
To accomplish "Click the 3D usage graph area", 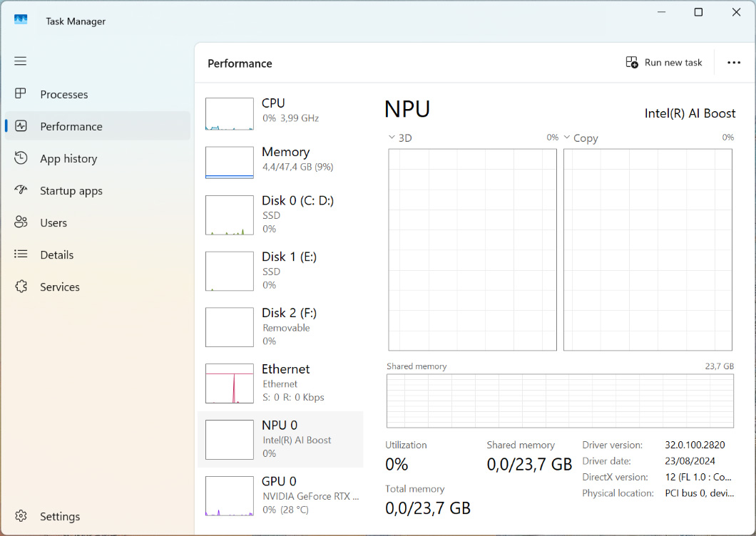I will [472, 249].
